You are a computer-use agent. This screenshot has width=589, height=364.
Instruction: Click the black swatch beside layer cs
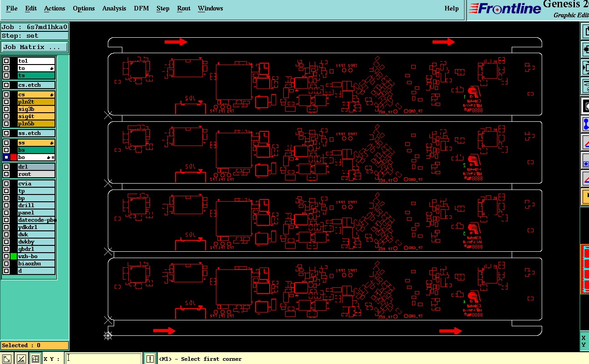14,95
